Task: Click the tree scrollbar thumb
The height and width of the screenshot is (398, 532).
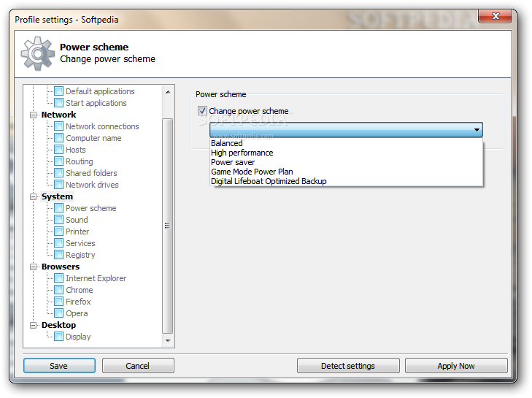Action: [168, 226]
